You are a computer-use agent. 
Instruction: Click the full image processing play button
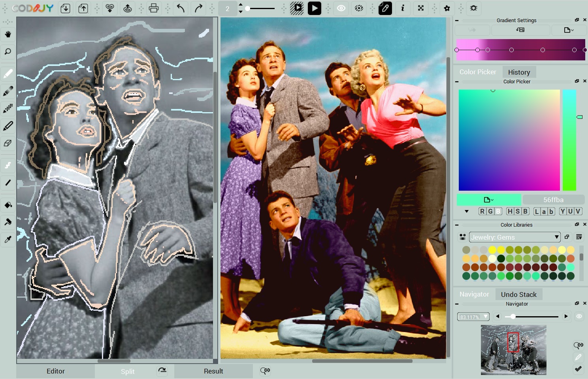[315, 8]
